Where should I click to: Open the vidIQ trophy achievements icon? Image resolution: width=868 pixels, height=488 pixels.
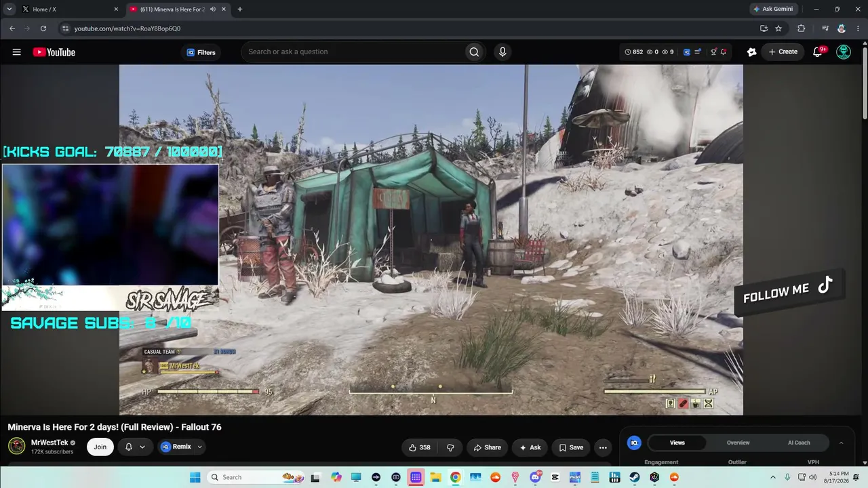tap(713, 52)
